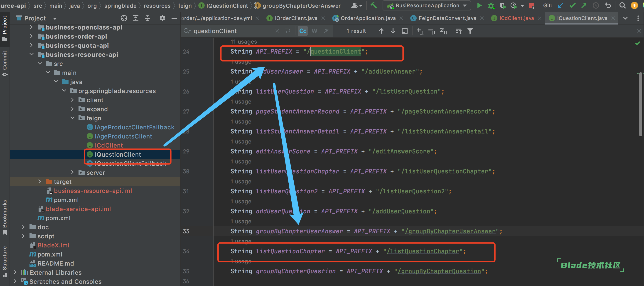Open ICdClient interface in tree
The height and width of the screenshot is (286, 644).
tap(108, 145)
